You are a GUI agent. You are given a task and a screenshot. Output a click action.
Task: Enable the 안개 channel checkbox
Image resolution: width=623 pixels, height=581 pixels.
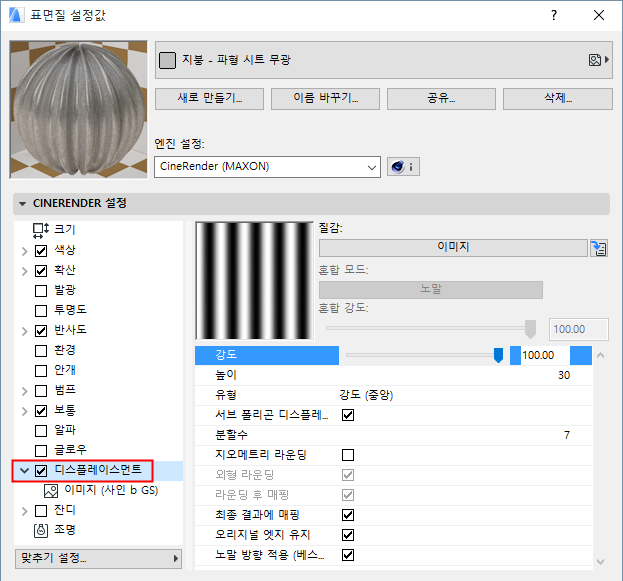tap(41, 370)
